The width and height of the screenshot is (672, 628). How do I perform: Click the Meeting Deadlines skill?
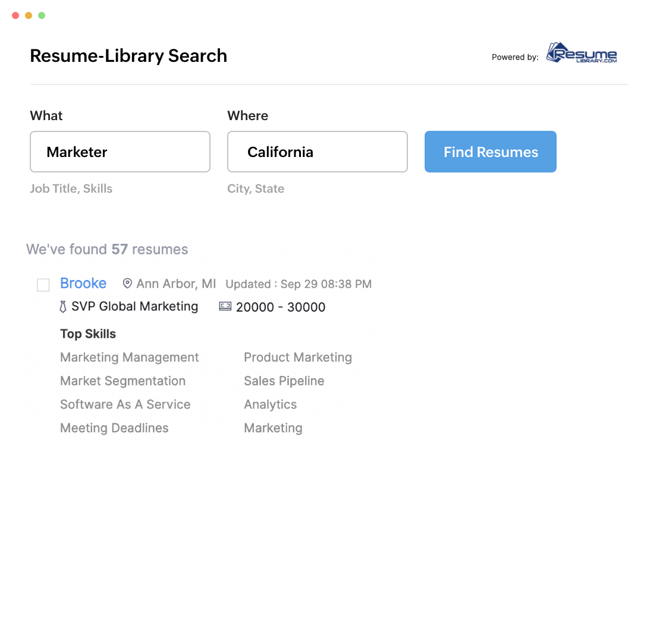point(114,428)
